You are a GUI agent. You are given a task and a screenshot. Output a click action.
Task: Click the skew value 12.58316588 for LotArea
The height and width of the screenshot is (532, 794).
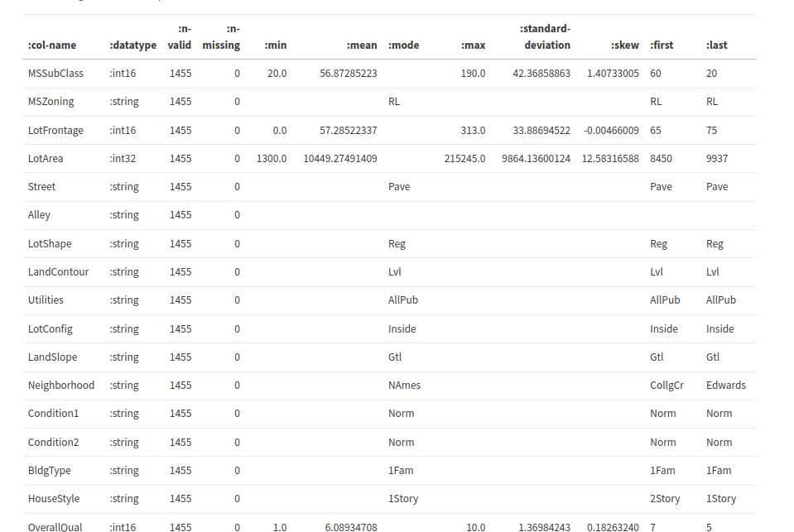(610, 158)
